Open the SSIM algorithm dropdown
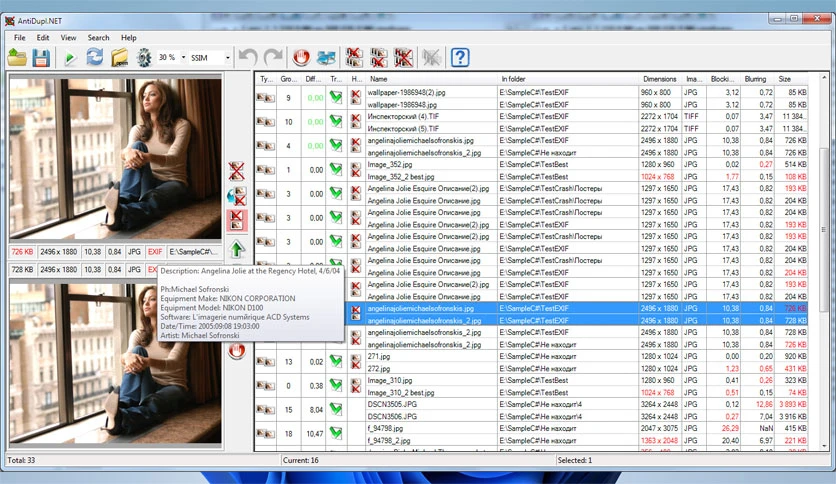This screenshot has width=836, height=484. point(228,58)
